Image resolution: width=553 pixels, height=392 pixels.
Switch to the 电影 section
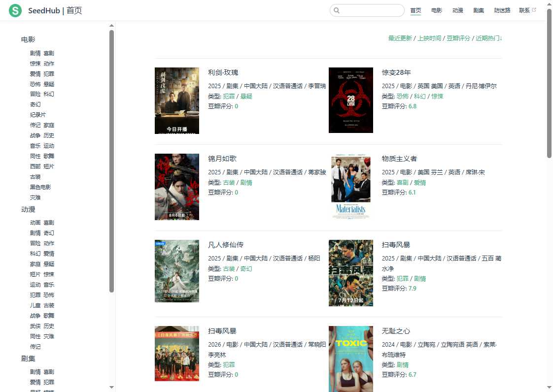pos(436,10)
